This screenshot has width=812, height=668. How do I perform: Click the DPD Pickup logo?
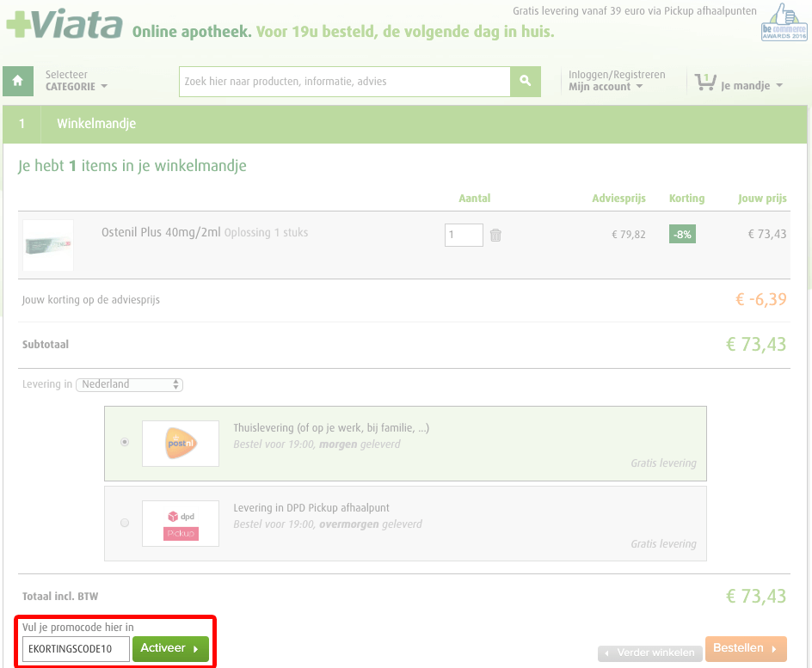[x=181, y=524]
